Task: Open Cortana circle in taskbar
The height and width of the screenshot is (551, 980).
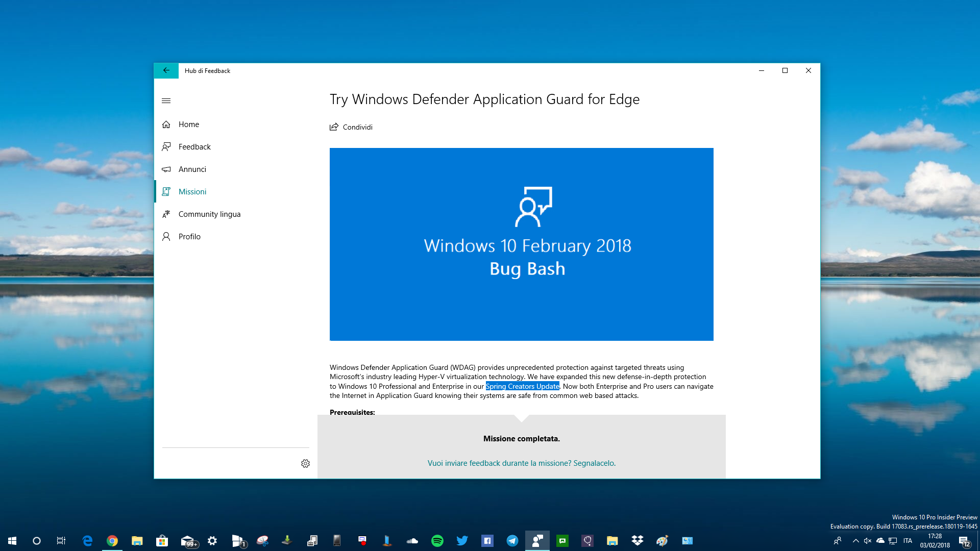Action: click(37, 541)
